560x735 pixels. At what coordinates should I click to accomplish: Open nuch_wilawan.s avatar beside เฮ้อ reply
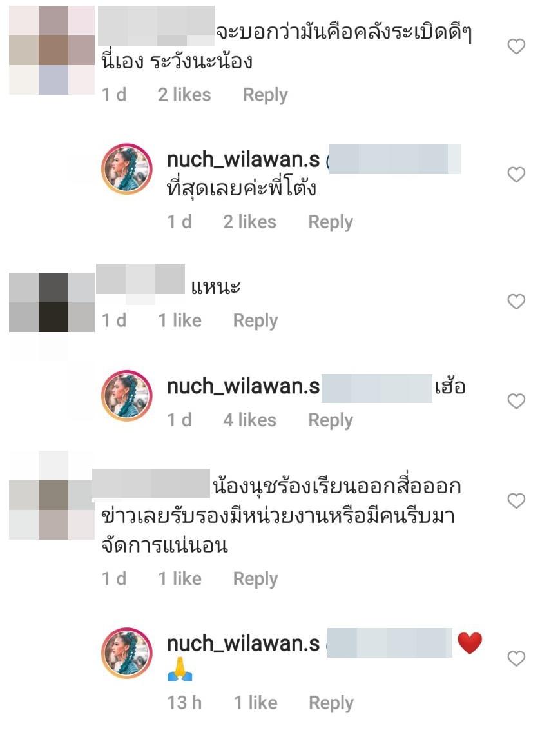[x=127, y=396]
